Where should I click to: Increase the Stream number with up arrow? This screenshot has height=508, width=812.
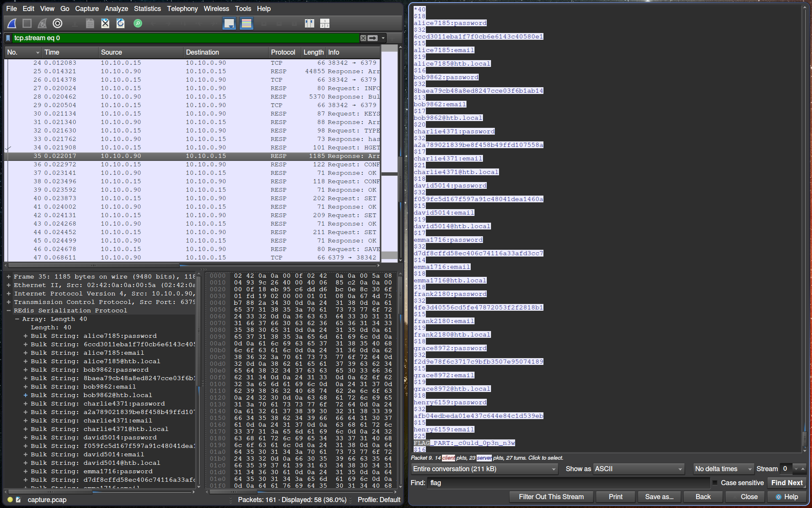[803, 469]
